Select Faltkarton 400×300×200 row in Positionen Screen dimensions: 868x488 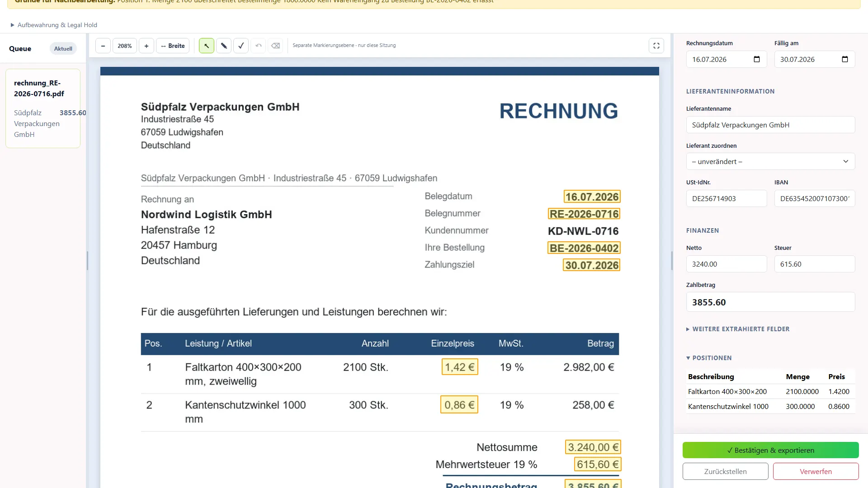click(770, 391)
